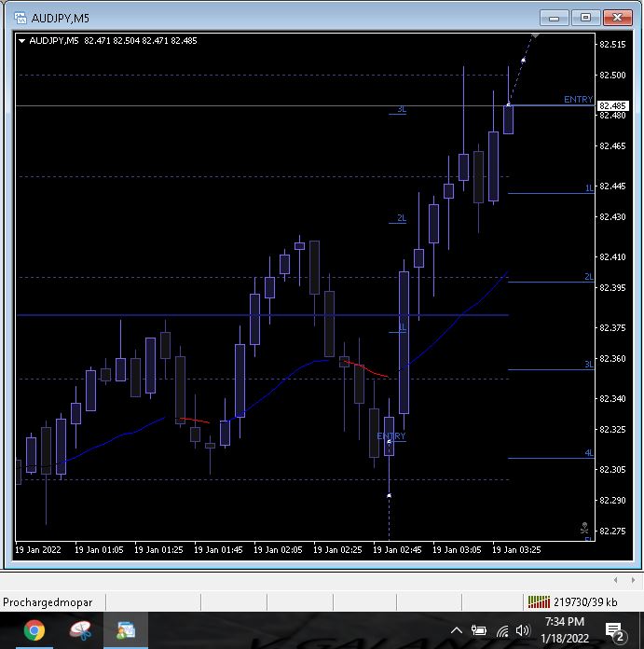
Task: Select the upper ENTRY label near 82.485
Action: click(578, 100)
